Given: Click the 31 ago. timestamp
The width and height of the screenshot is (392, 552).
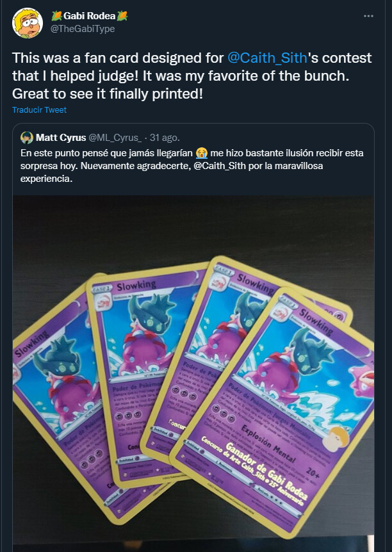Looking at the screenshot, I should click(165, 138).
